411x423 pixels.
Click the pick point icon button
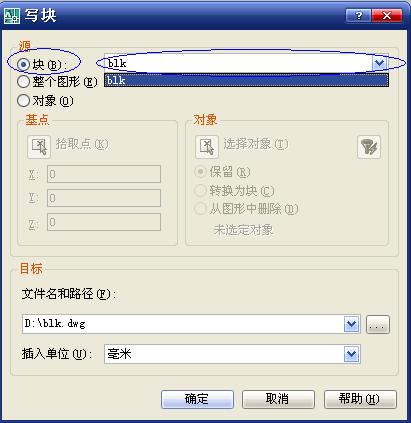[39, 146]
